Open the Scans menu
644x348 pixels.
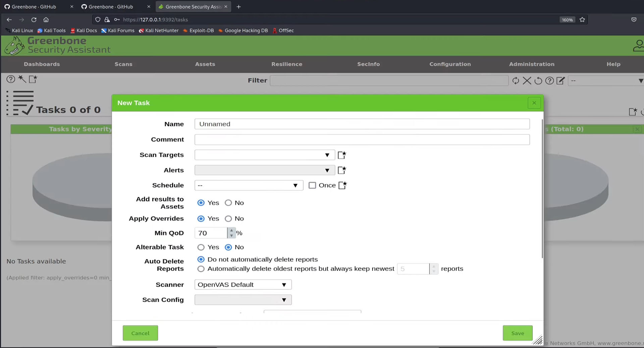pos(123,64)
